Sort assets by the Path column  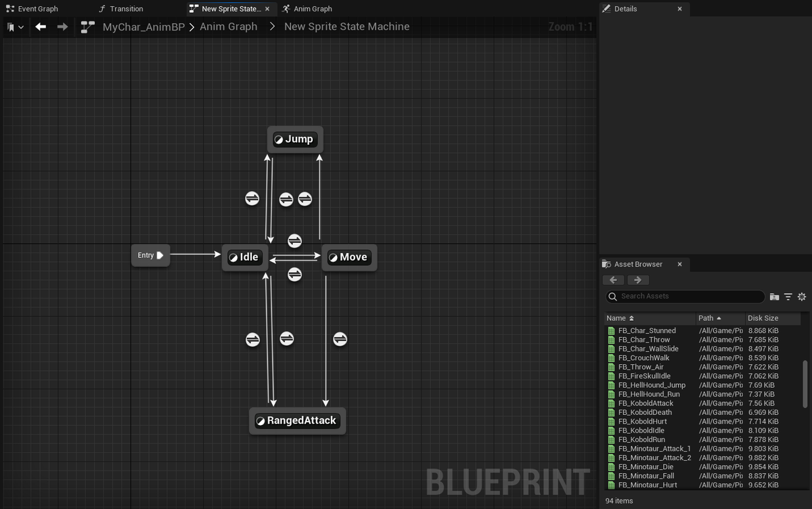coord(721,318)
